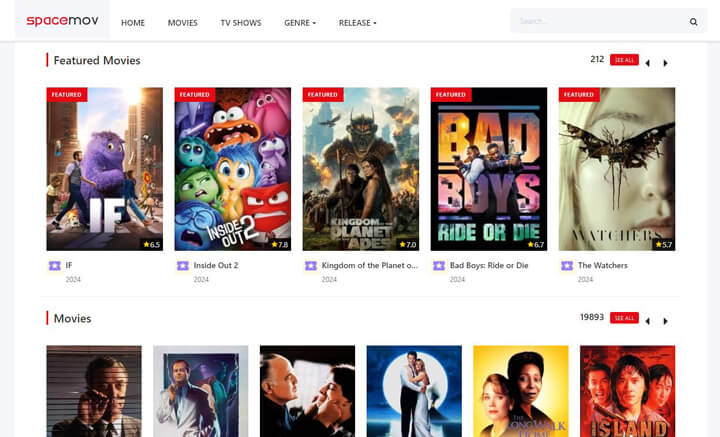Screen dimensions: 720x437
Task: Click SEE ALL for Featured Movies
Action: tap(624, 60)
